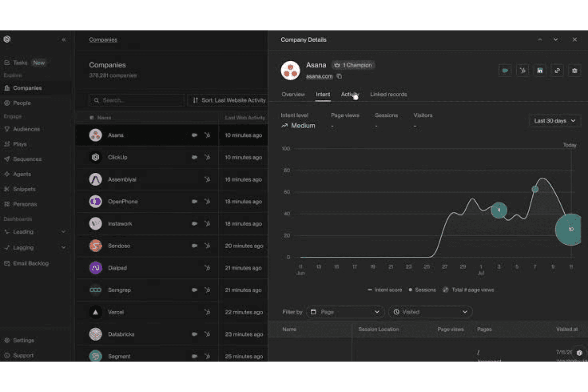Open the Companies section in the sidebar
Viewport: 588px width, 392px height.
coord(27,88)
